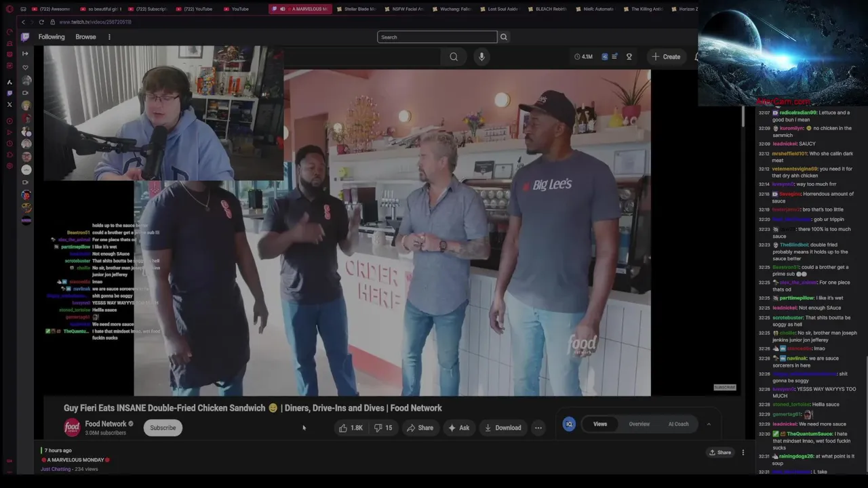
Task: Switch to the '(722) Awesome' YouTube tab
Action: tap(50, 9)
